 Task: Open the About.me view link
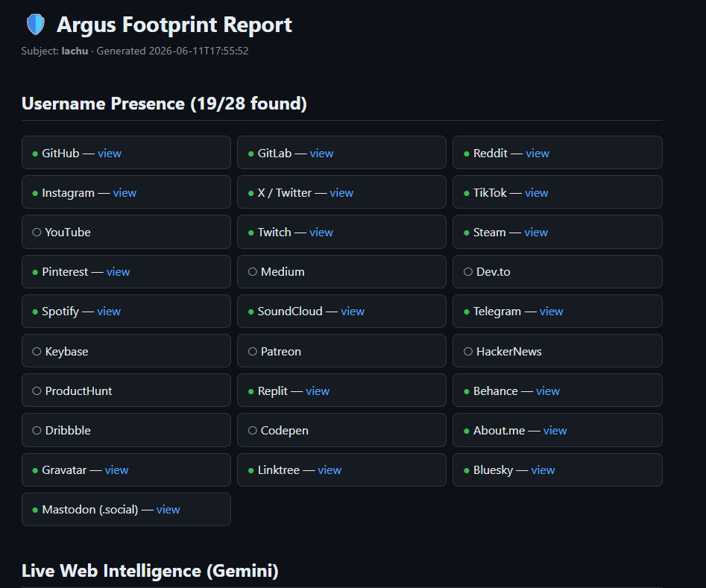pyautogui.click(x=555, y=431)
